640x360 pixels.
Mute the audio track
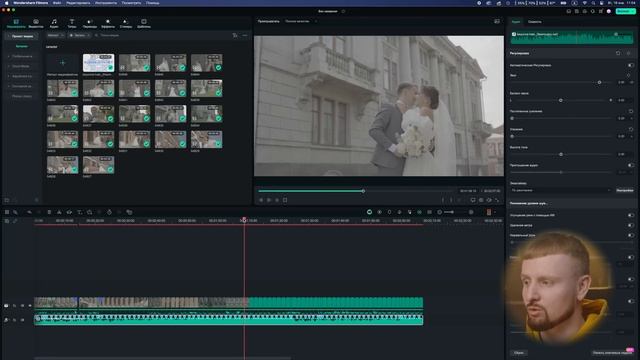coord(22,320)
